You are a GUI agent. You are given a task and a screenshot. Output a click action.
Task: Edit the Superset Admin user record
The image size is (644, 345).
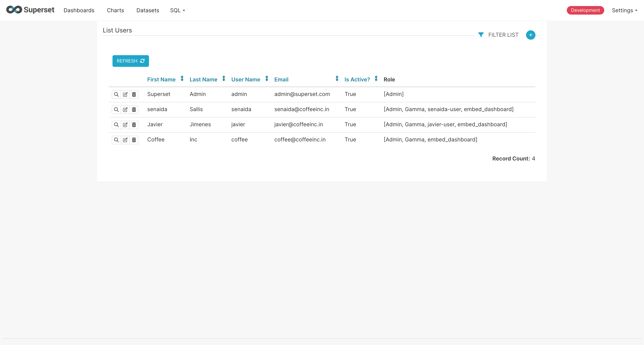tap(125, 94)
